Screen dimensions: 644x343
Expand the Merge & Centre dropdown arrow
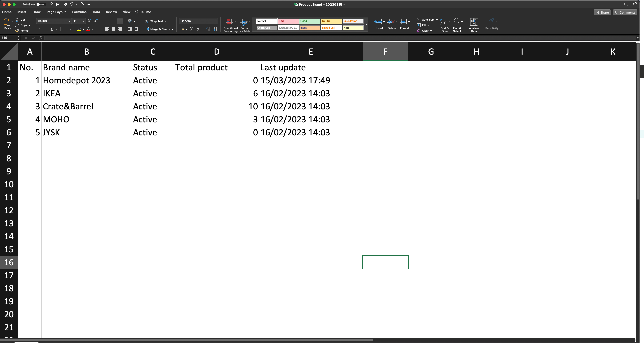[x=172, y=29]
